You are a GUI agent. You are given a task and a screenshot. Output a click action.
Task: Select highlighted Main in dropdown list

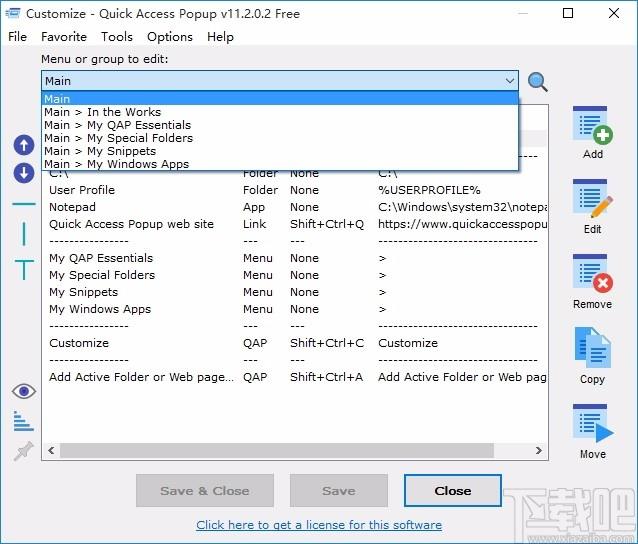tap(280, 98)
